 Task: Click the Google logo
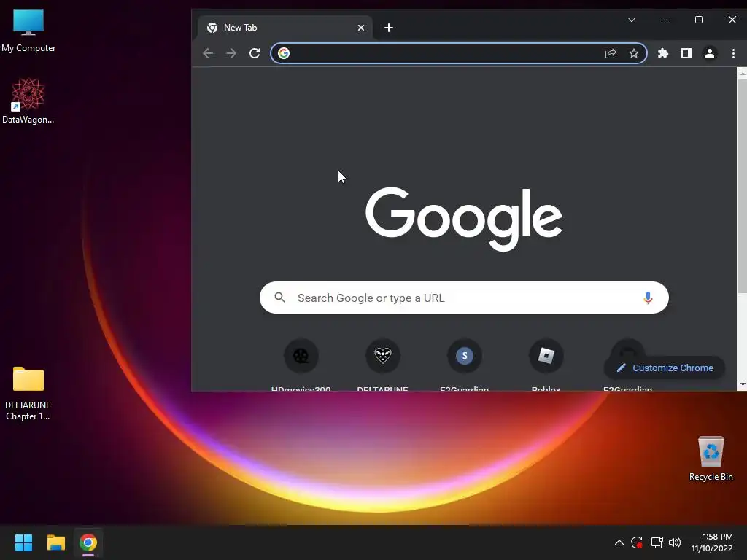pos(464,218)
